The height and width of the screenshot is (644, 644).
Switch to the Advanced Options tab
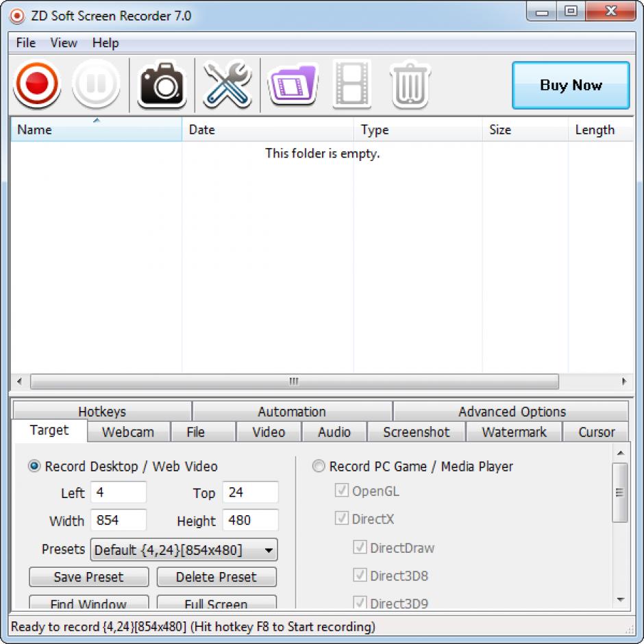pos(512,411)
